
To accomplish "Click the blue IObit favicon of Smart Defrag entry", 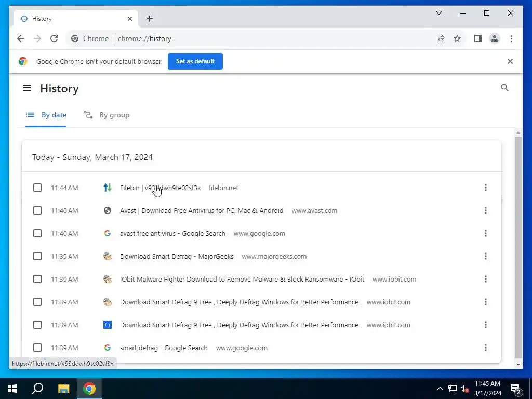I will pos(107,325).
